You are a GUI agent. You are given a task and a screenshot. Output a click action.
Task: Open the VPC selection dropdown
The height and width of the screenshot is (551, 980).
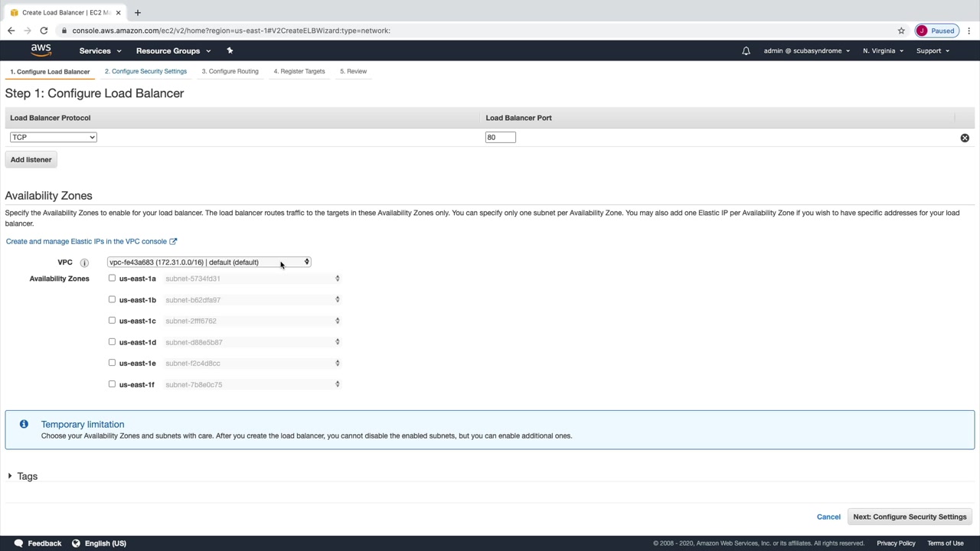(x=209, y=262)
